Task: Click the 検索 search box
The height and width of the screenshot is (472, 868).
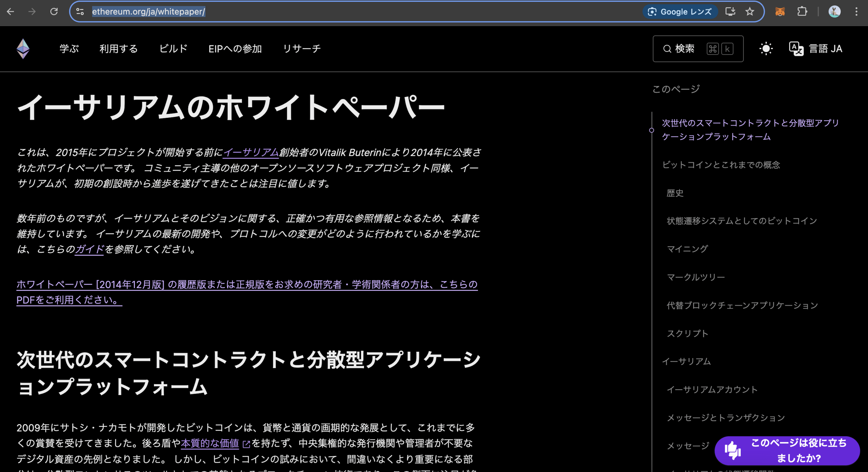Action: (698, 49)
